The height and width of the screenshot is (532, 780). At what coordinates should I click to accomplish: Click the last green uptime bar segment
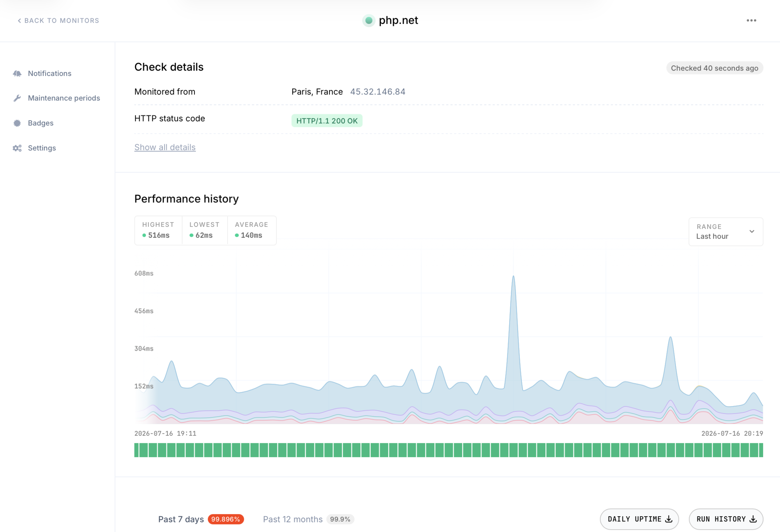point(761,450)
